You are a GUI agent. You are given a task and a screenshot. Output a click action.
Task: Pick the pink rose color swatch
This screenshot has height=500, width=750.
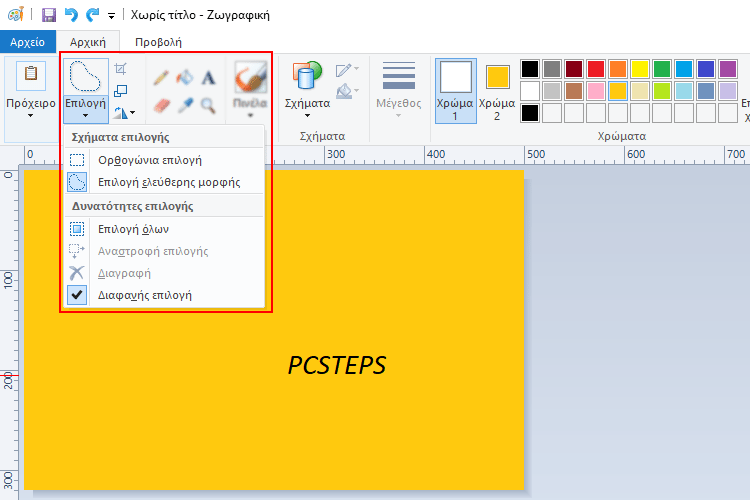click(x=596, y=91)
